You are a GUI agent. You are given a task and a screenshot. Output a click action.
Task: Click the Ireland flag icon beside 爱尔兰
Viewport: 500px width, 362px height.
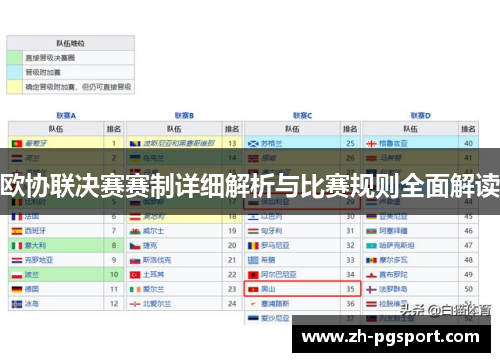pyautogui.click(x=135, y=289)
